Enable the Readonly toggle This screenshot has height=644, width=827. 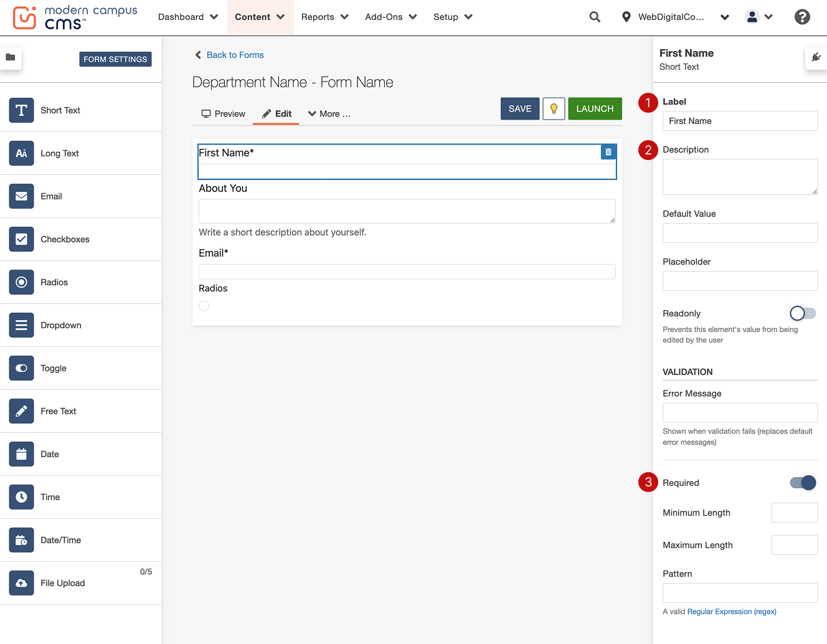[802, 313]
